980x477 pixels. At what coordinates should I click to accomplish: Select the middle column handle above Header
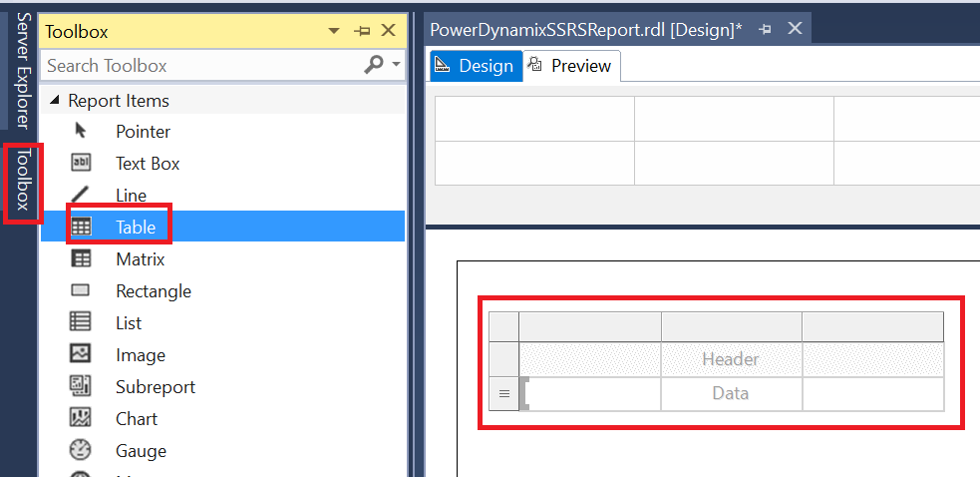point(731,326)
